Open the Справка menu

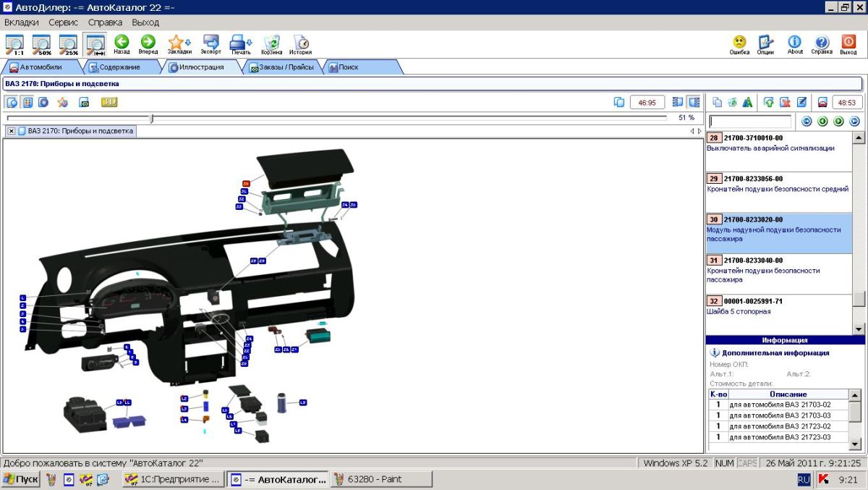pyautogui.click(x=106, y=22)
